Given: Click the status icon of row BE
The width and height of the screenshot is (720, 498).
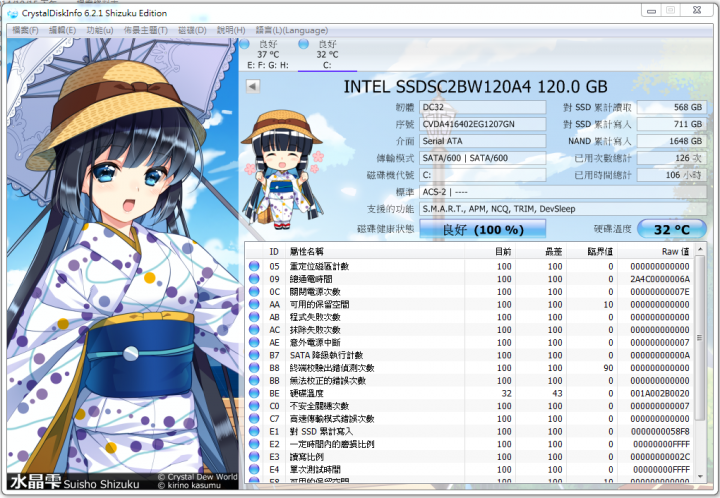Looking at the screenshot, I should pos(254,393).
